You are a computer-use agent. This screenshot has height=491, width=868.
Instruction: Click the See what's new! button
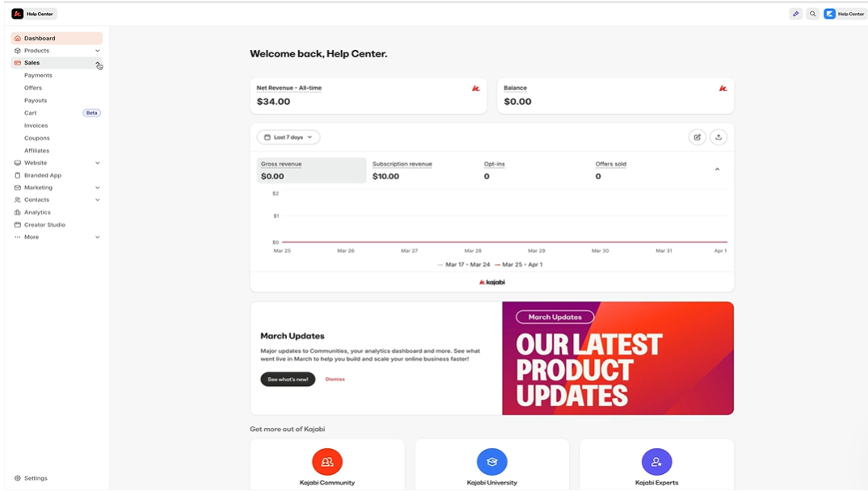pyautogui.click(x=288, y=380)
